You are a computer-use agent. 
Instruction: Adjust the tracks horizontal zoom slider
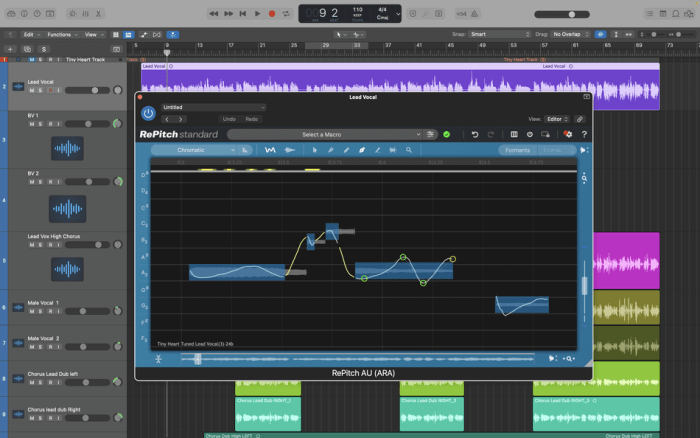(x=679, y=34)
